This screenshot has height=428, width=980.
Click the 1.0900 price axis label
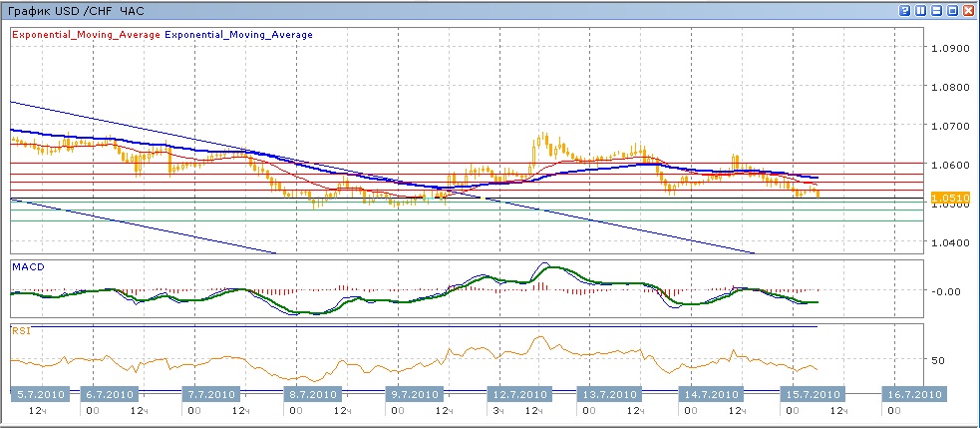coord(947,48)
